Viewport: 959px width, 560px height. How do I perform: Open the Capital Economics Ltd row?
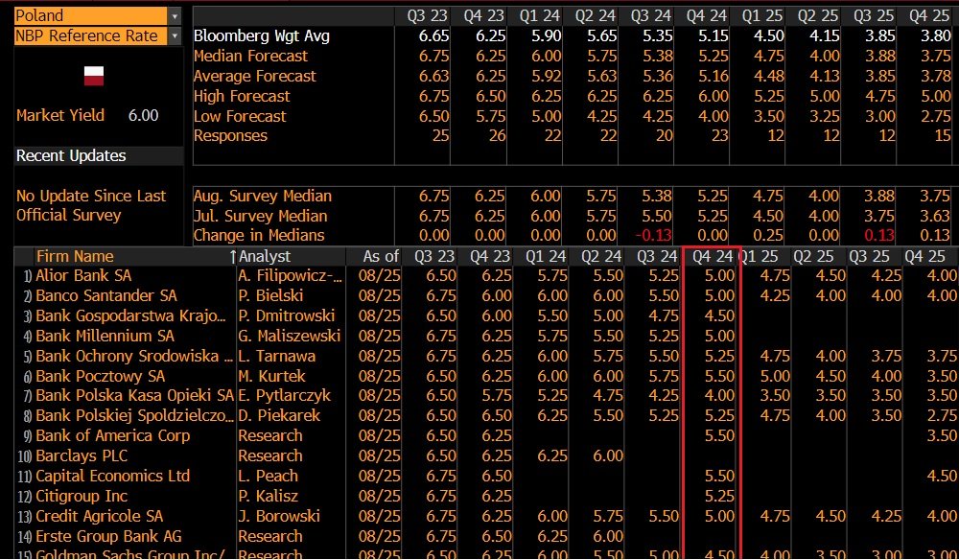(x=112, y=477)
